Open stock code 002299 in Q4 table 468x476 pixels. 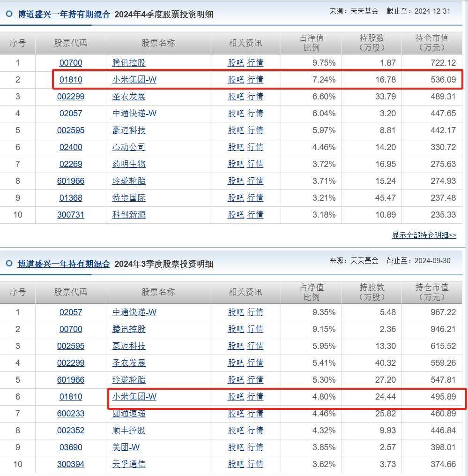(x=71, y=97)
